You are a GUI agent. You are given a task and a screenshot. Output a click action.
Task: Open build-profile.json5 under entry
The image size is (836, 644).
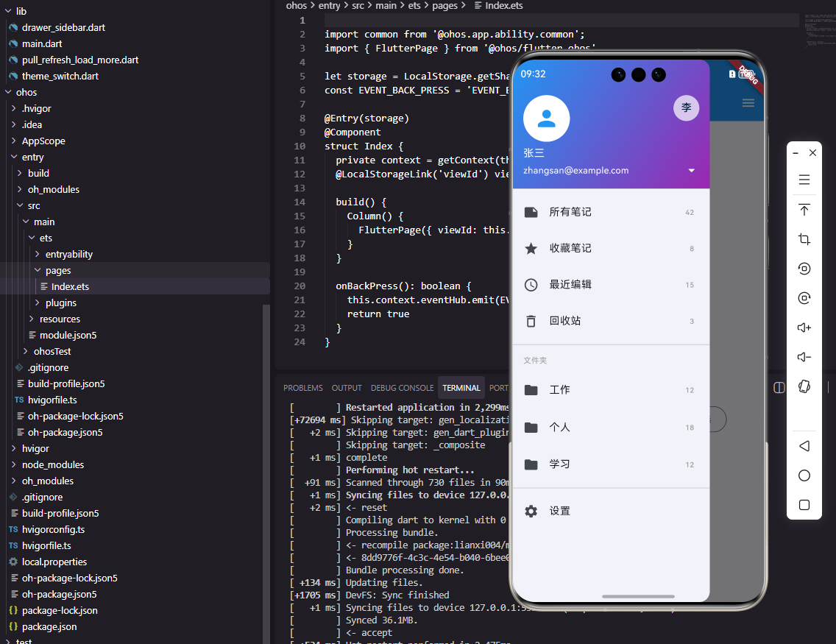[x=66, y=383]
